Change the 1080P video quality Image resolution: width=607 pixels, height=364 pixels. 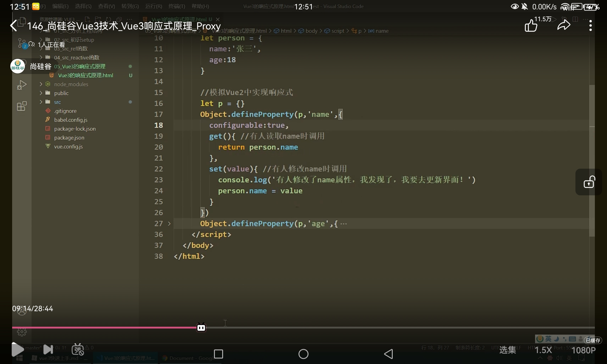[x=583, y=350]
